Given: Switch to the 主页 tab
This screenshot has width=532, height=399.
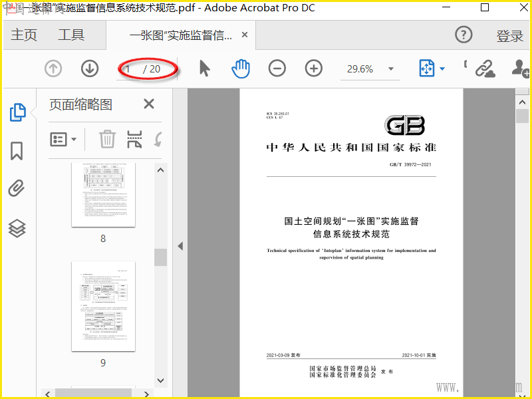Looking at the screenshot, I should tap(24, 35).
